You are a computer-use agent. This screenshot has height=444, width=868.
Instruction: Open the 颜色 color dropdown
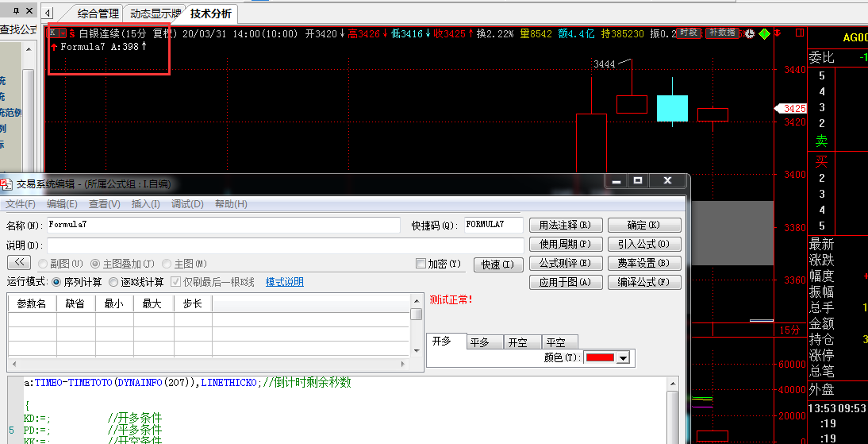click(x=623, y=359)
